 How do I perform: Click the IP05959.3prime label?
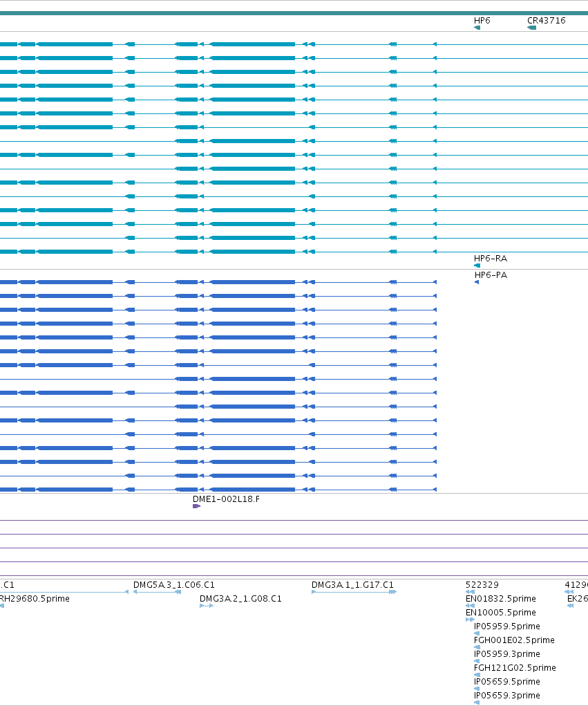[x=507, y=654]
